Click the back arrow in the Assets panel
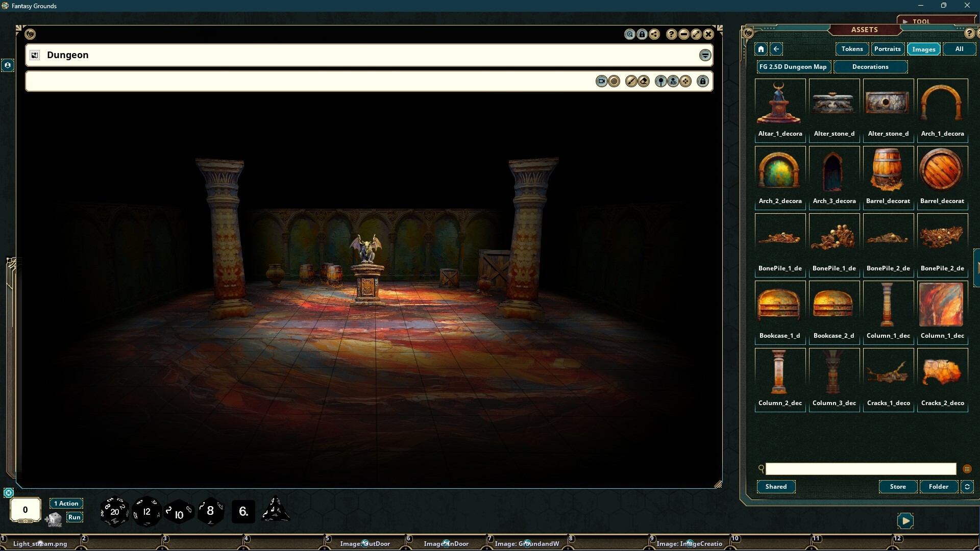The height and width of the screenshot is (551, 980). click(x=776, y=49)
